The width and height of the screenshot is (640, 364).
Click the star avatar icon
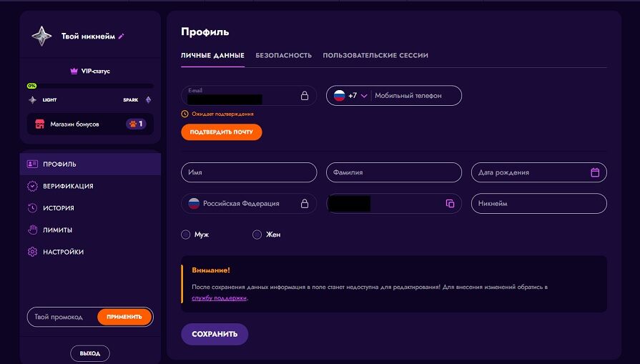pyautogui.click(x=41, y=36)
